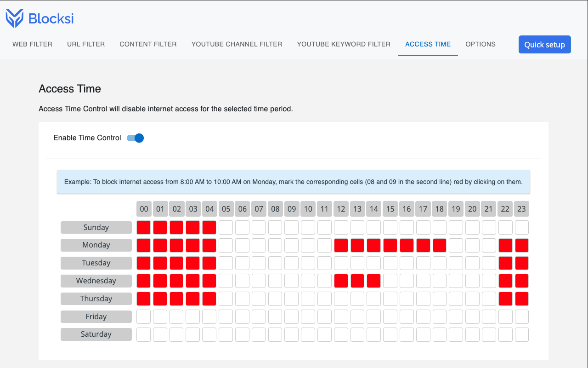Click the 05 hour column header
The height and width of the screenshot is (368, 588).
[x=226, y=209]
